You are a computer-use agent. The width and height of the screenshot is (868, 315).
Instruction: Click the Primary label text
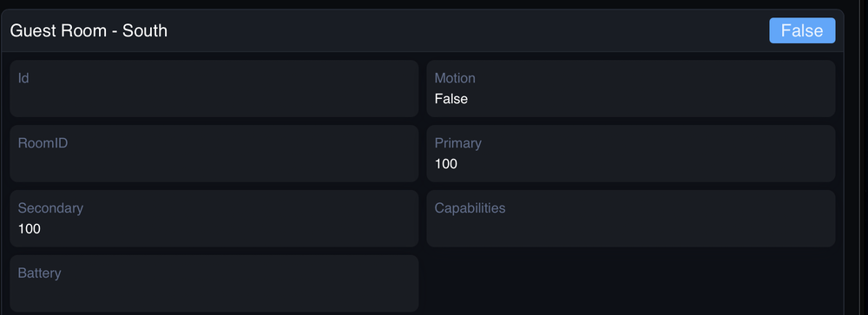[x=457, y=143]
